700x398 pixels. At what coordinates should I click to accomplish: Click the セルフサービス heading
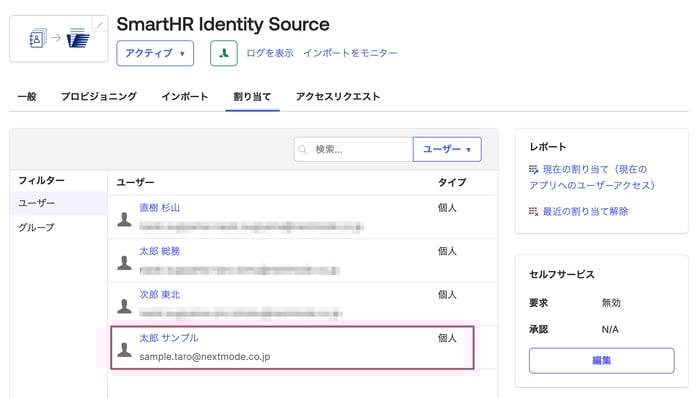pos(562,274)
